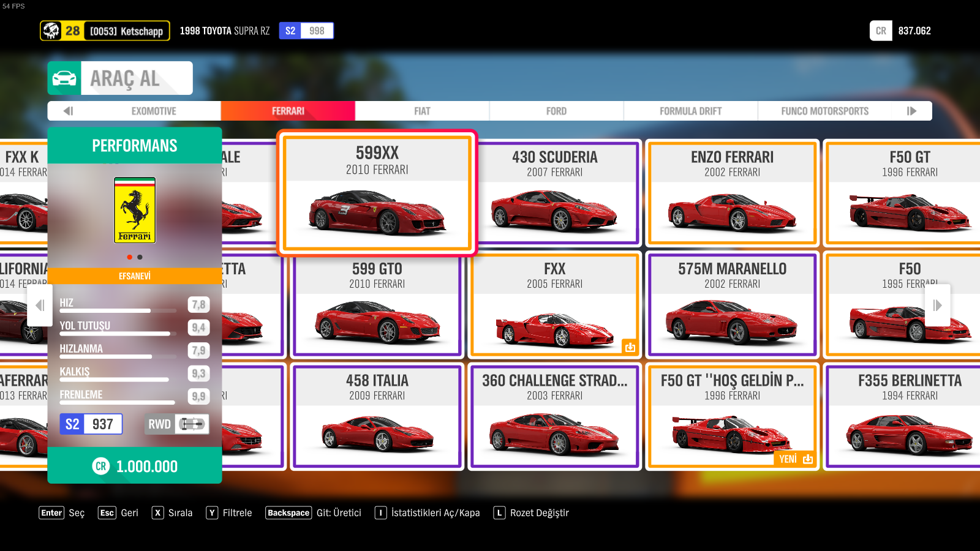
Task: Click the [0053] Ketschapp player name
Action: click(x=126, y=31)
